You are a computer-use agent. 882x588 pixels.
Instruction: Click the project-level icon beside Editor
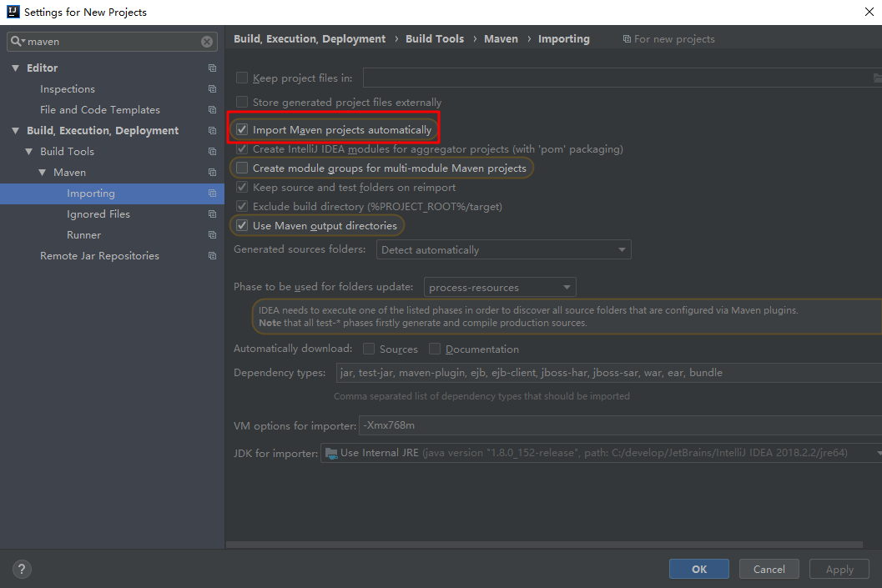point(212,68)
